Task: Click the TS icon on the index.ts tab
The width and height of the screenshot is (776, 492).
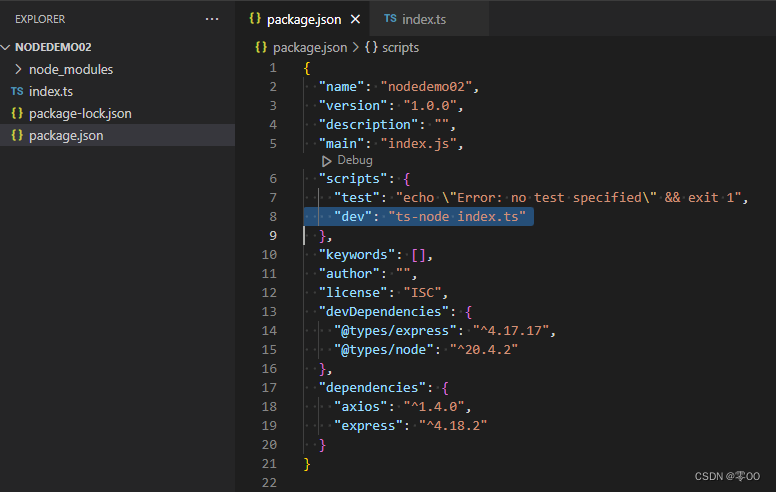Action: [x=390, y=18]
